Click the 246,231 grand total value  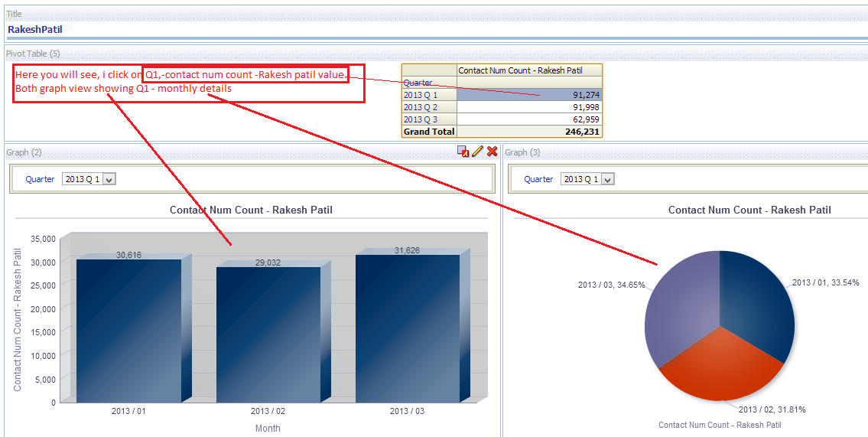coord(528,132)
